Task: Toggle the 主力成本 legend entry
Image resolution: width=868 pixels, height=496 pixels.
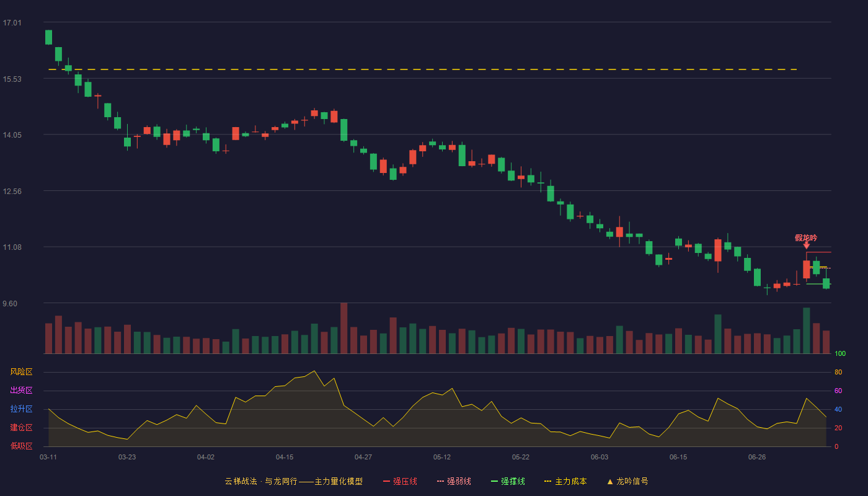Action: pos(565,481)
